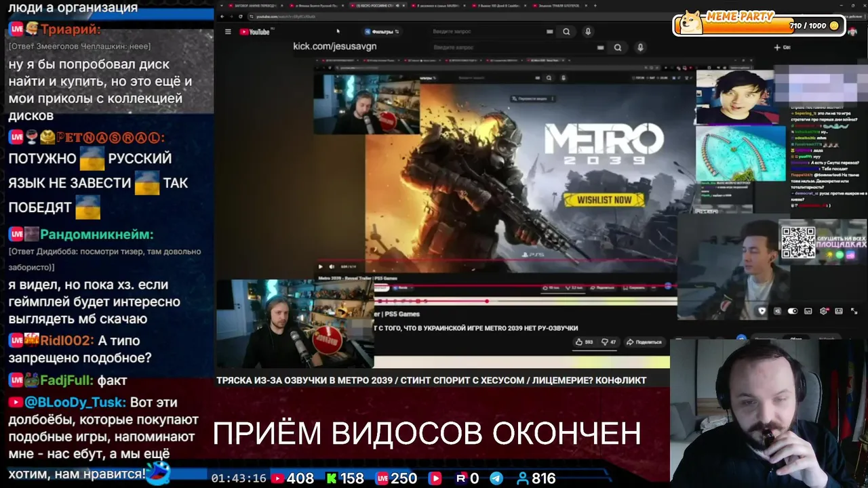Click play button in nested Metro video
Screen dimensions: 868x488
click(321, 266)
